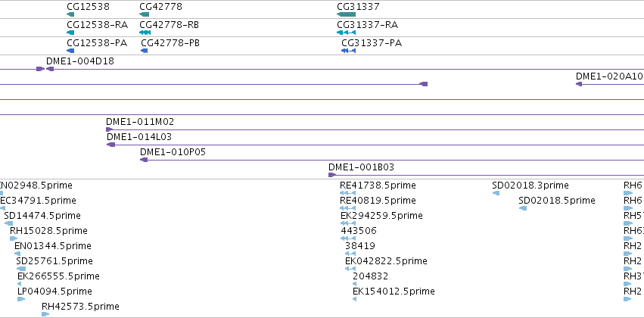The image size is (644, 318).
Task: Click the LP04094.5prime EST glyph
Action: coord(21,299)
